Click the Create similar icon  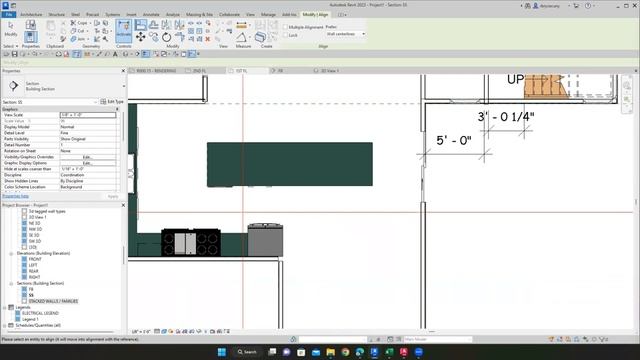260,37
